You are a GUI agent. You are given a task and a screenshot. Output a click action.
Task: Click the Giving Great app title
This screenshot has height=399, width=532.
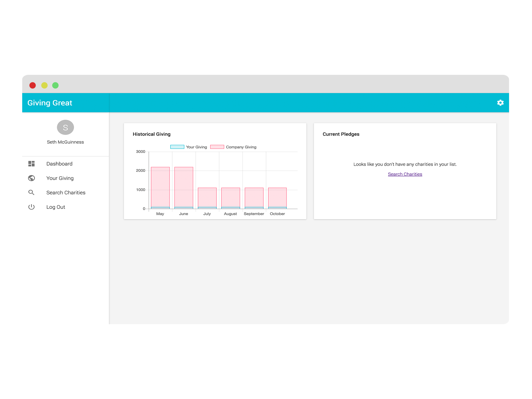50,103
